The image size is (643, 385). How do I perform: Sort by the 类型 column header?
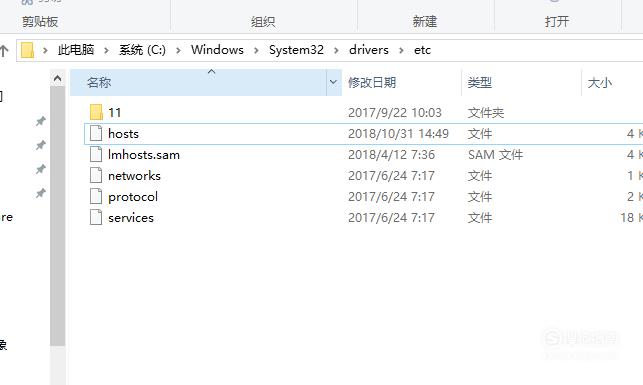tap(522, 82)
